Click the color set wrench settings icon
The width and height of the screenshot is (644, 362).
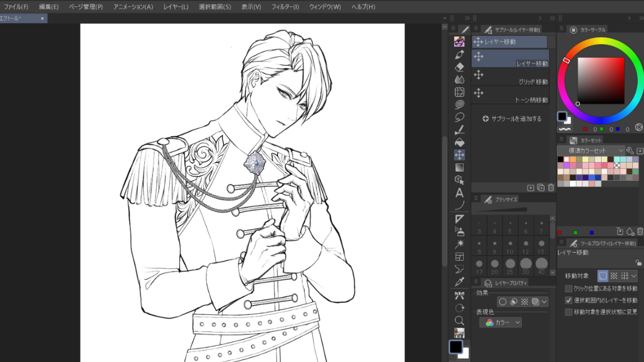coord(630,151)
